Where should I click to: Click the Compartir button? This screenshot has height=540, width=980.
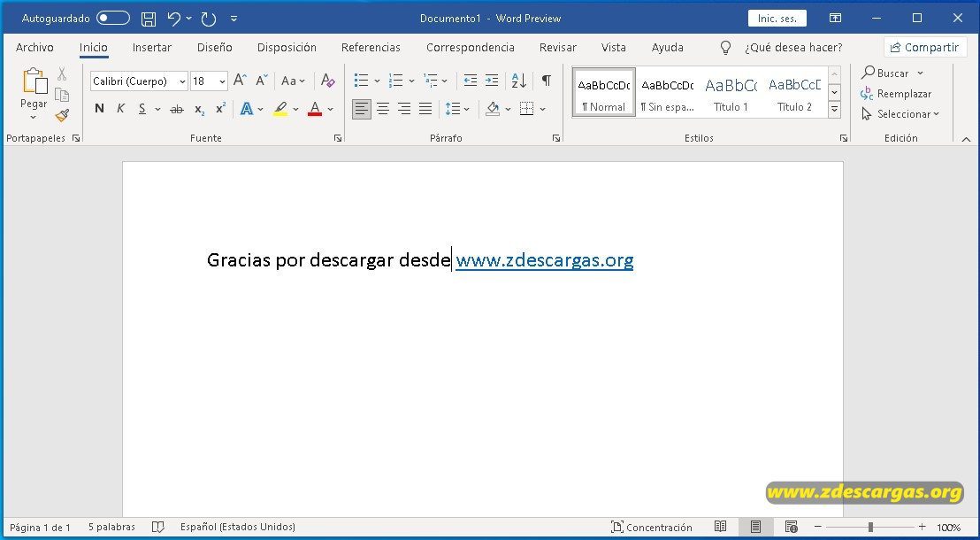coord(925,48)
